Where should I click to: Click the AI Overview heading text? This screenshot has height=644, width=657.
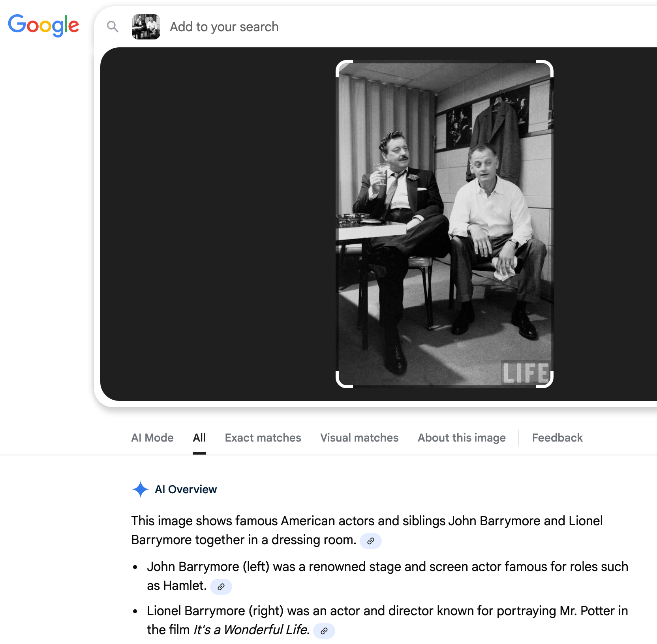[186, 489]
